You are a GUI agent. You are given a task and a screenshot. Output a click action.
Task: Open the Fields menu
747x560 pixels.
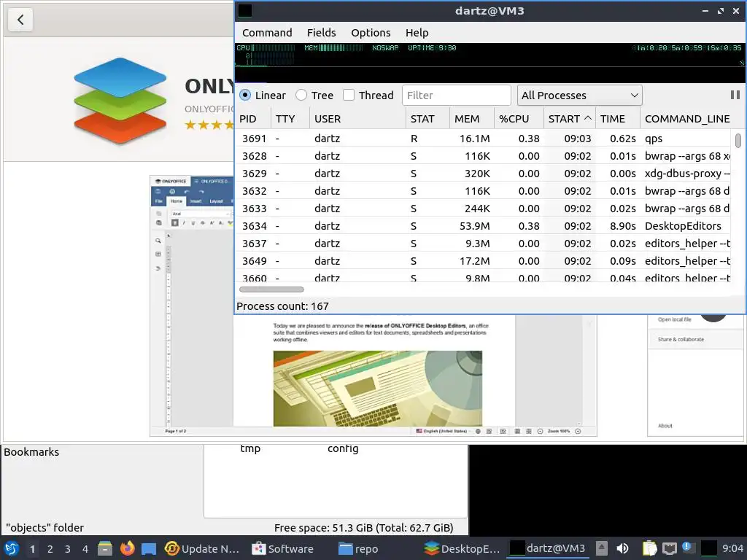point(321,33)
